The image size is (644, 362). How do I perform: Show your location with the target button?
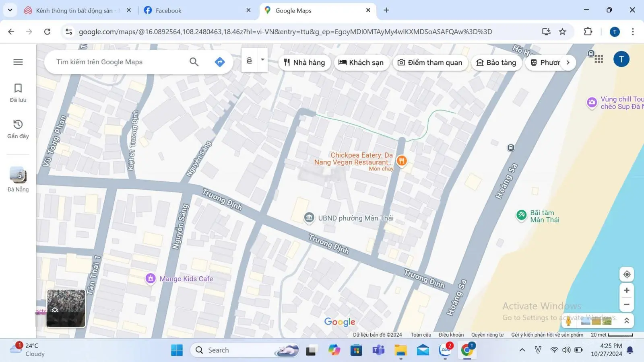627,274
